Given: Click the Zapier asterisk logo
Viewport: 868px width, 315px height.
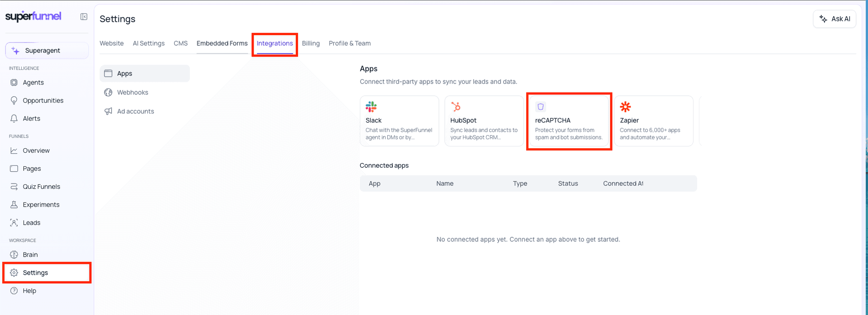Looking at the screenshot, I should (x=625, y=107).
